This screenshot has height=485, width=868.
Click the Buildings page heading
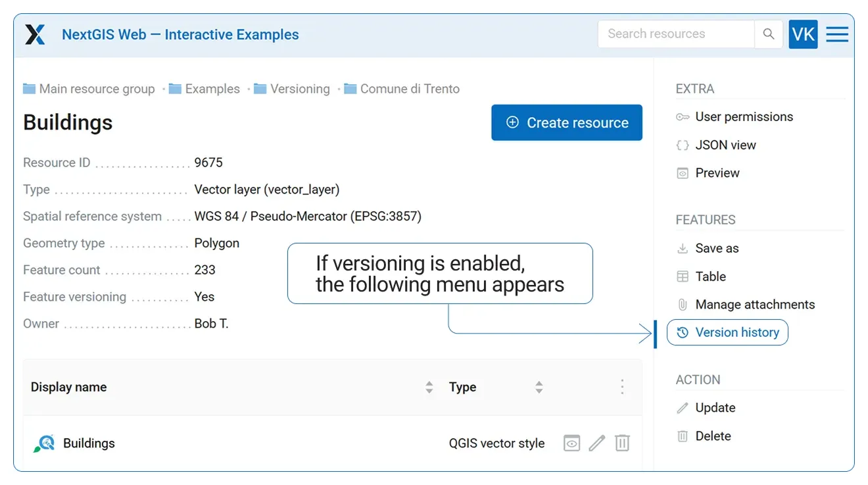click(68, 123)
